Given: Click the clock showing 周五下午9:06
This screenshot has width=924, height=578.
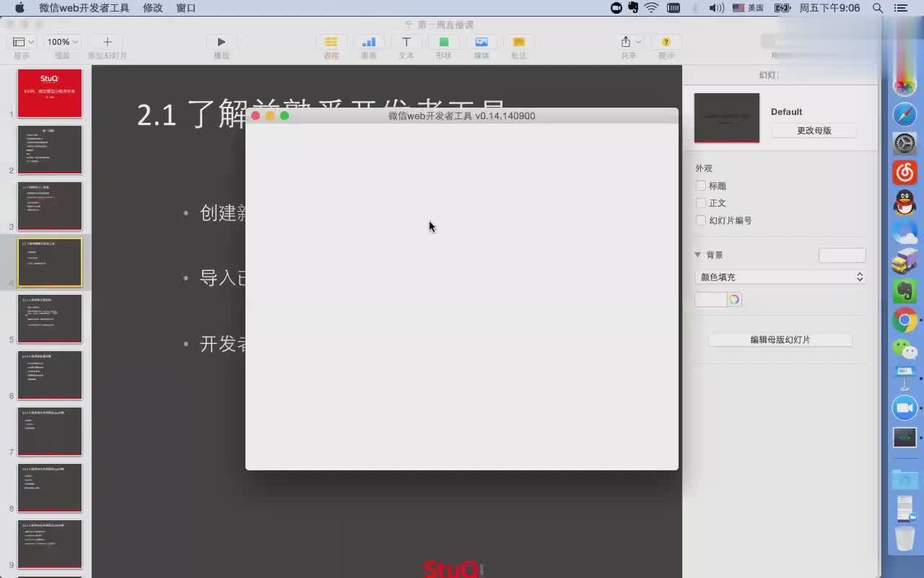Looking at the screenshot, I should [x=829, y=8].
